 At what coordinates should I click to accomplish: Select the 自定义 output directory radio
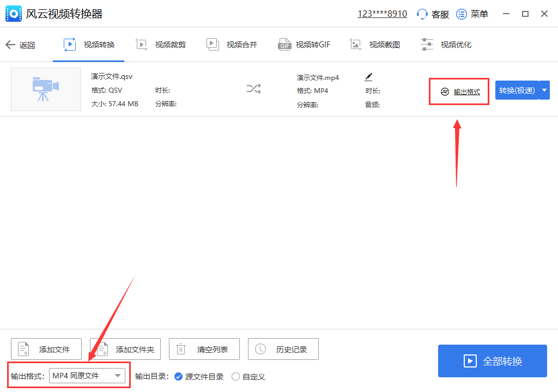click(235, 377)
